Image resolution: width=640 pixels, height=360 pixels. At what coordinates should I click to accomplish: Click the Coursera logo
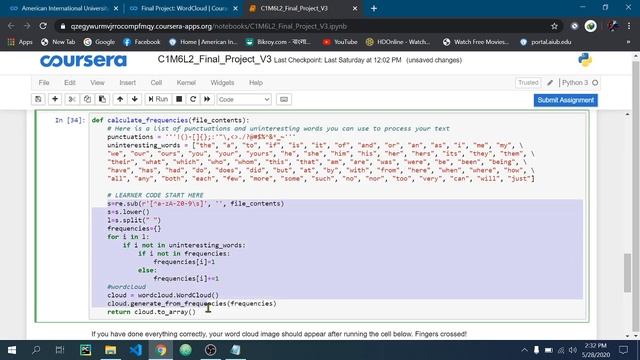(x=83, y=61)
